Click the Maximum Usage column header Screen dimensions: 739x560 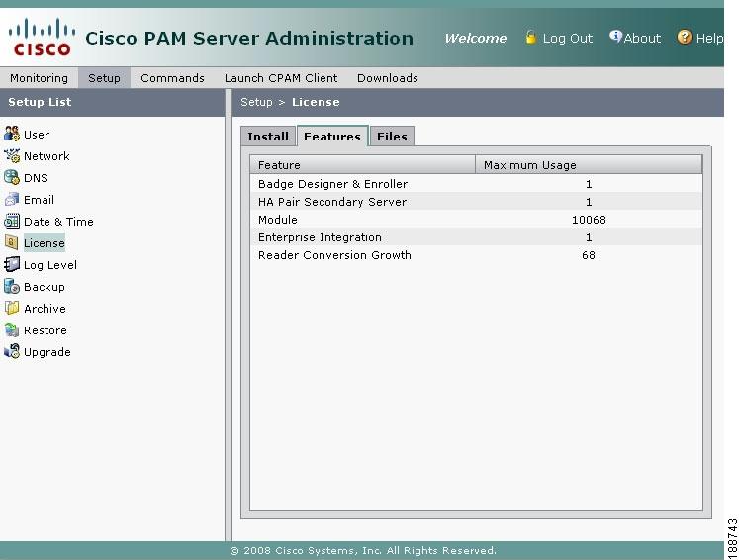click(589, 165)
